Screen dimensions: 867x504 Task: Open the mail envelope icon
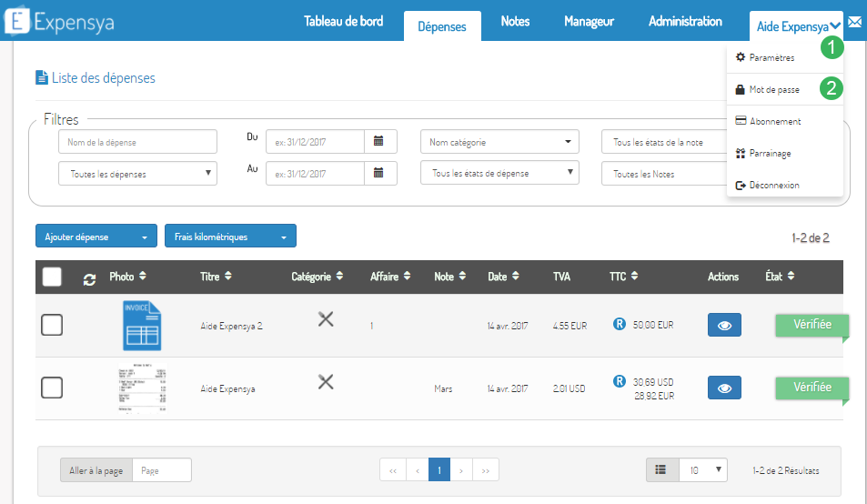pos(855,22)
